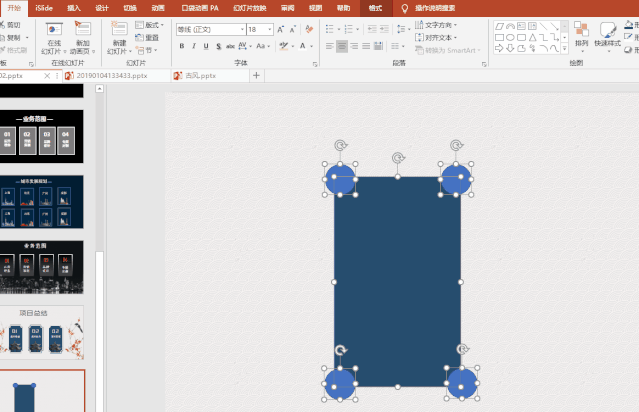Image resolution: width=639 pixels, height=412 pixels.
Task: Click the clear formatting eraser icon
Action: click(309, 29)
